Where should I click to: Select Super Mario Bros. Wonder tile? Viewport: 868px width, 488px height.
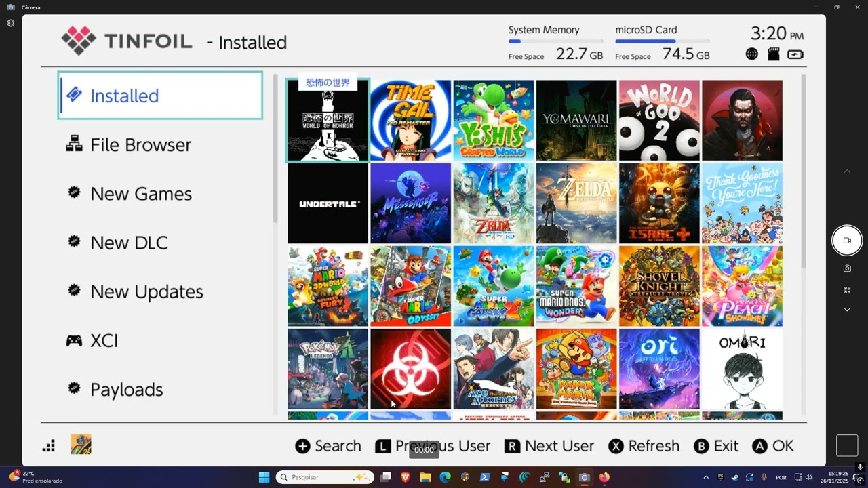(x=576, y=286)
